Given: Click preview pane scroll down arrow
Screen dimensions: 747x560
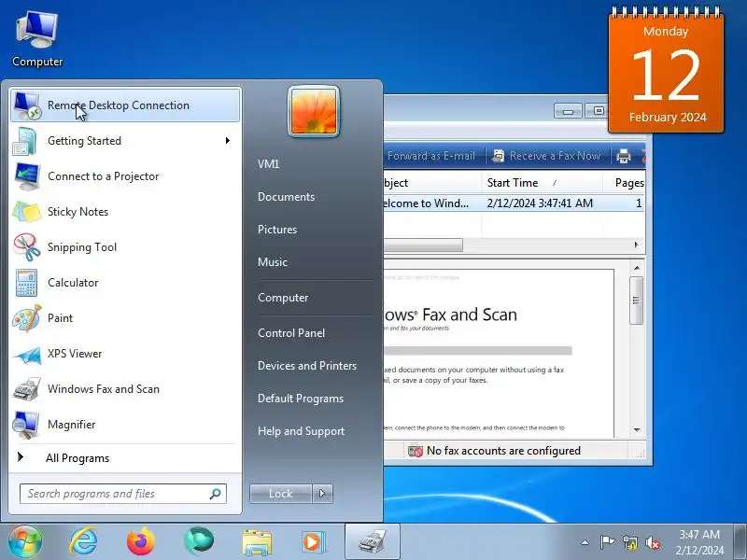Looking at the screenshot, I should coord(637,430).
